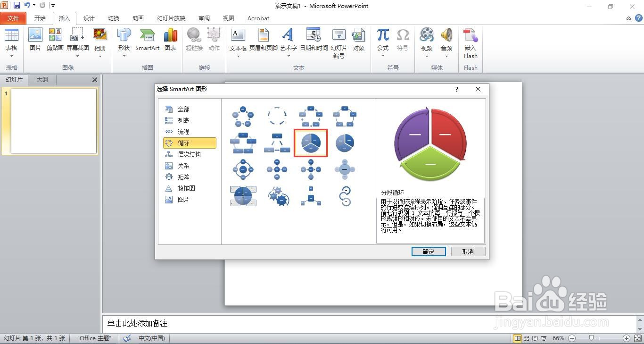Expand the 表格 dropdown arrow
The width and height of the screenshot is (644, 344).
11,56
